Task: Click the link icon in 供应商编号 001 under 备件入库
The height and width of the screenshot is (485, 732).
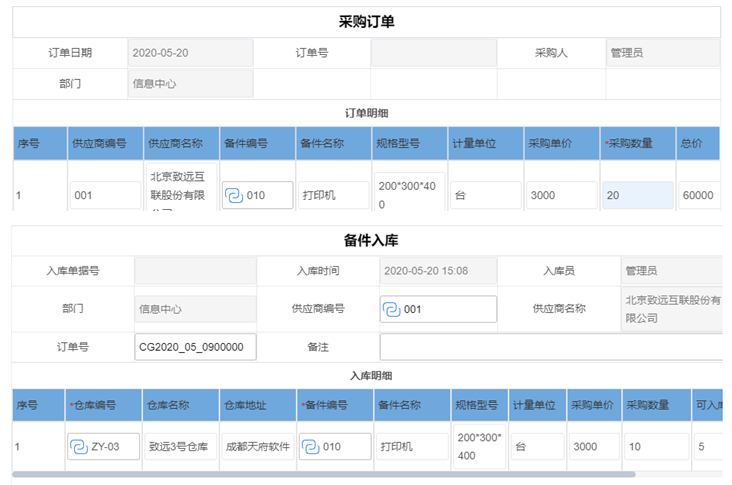Action: (x=391, y=309)
